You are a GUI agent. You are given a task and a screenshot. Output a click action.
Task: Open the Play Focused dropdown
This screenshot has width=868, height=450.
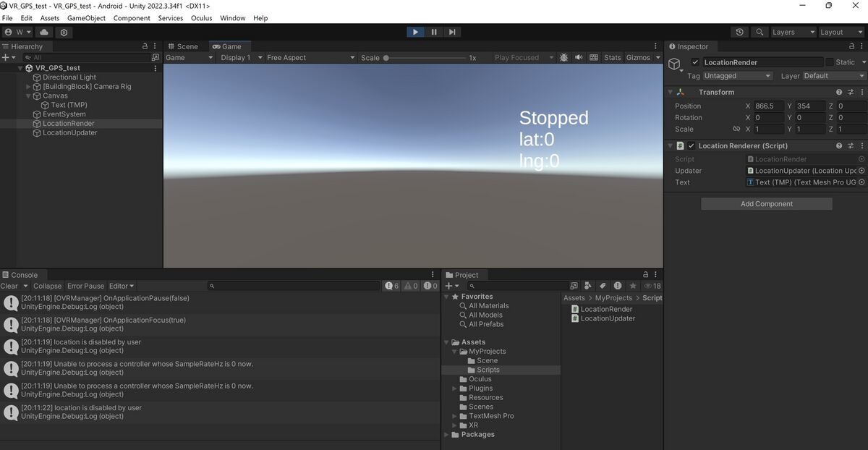click(524, 57)
